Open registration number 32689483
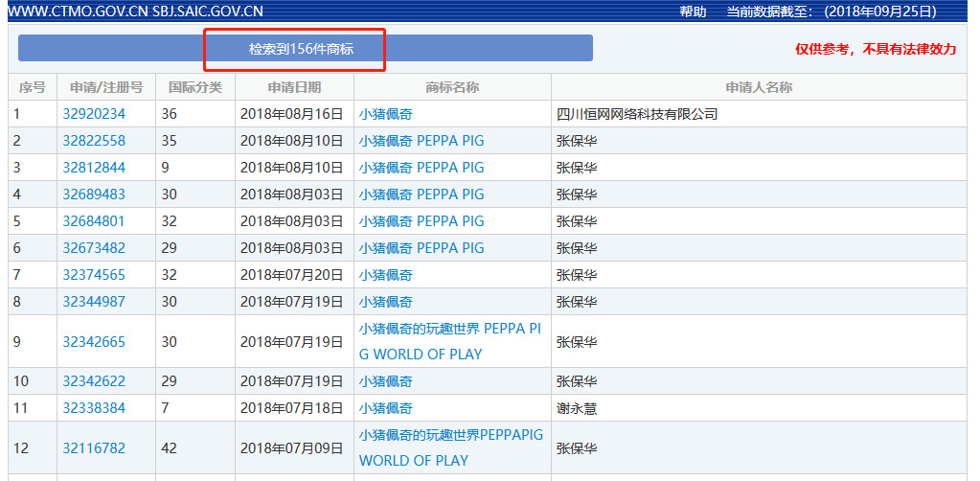The image size is (980, 481). (94, 195)
